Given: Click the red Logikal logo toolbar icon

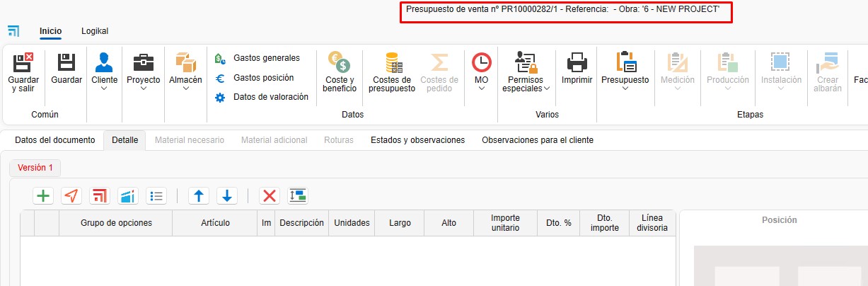Looking at the screenshot, I should [100, 196].
